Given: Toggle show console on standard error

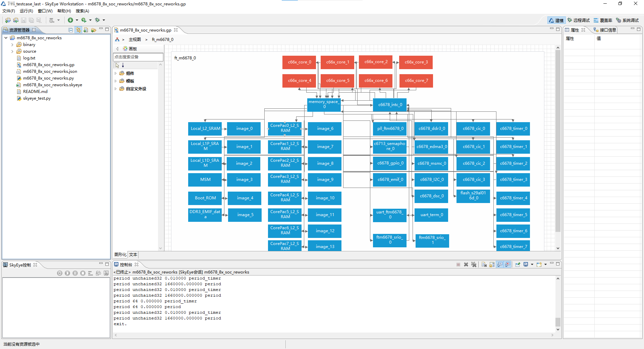Looking at the screenshot, I should [508, 264].
